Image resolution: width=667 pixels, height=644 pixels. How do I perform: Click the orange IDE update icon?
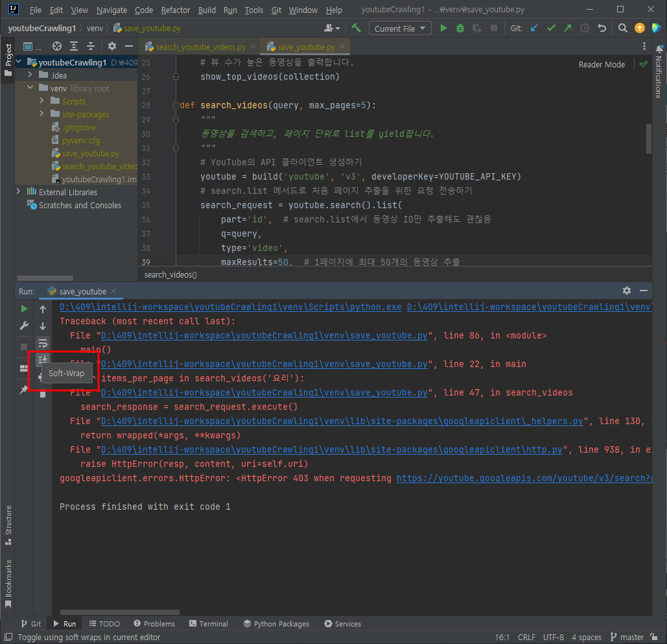tap(639, 28)
